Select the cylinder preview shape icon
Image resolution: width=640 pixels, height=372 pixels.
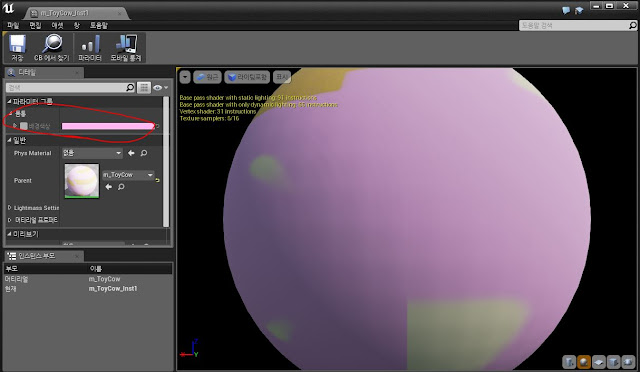coord(569,362)
